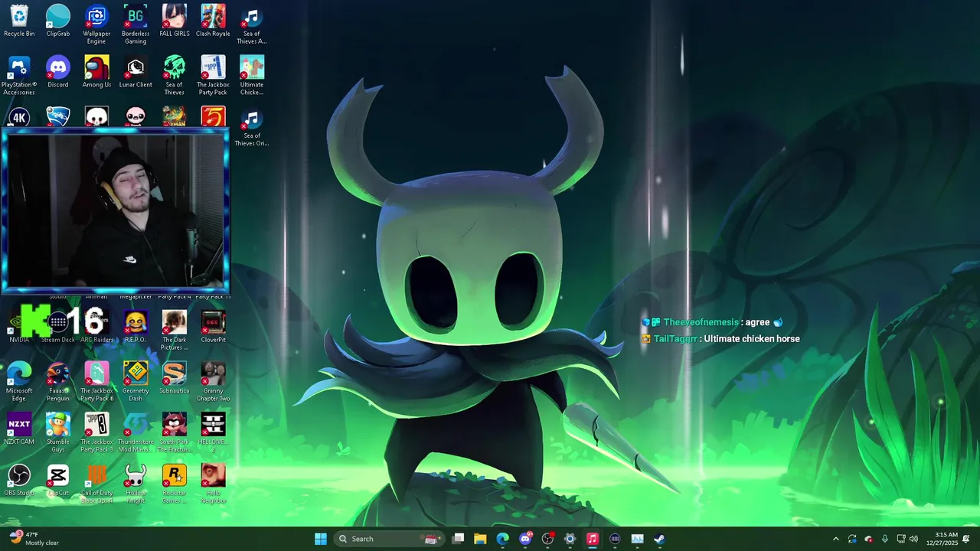Open the notification bell in the taskbar
Viewport: 980px width, 551px height.
coord(966,539)
